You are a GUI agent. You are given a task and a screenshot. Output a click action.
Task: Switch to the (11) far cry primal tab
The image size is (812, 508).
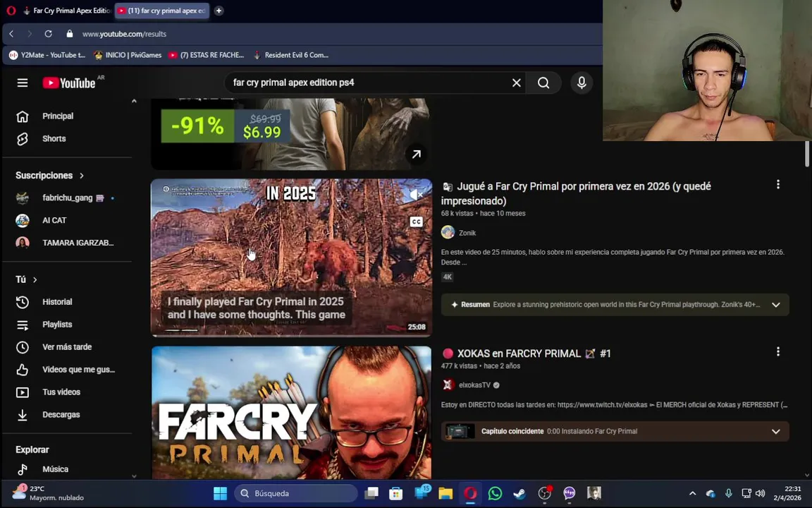[x=162, y=11]
